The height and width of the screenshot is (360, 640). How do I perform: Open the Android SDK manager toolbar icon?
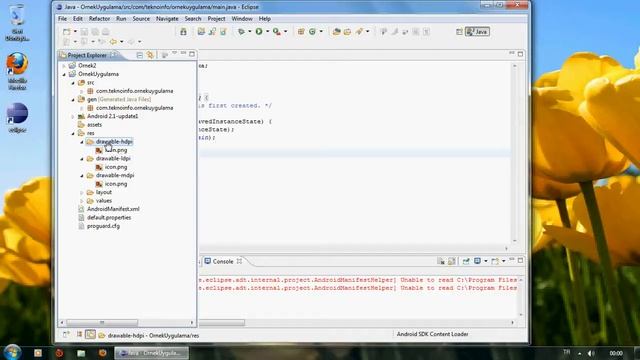183,31
